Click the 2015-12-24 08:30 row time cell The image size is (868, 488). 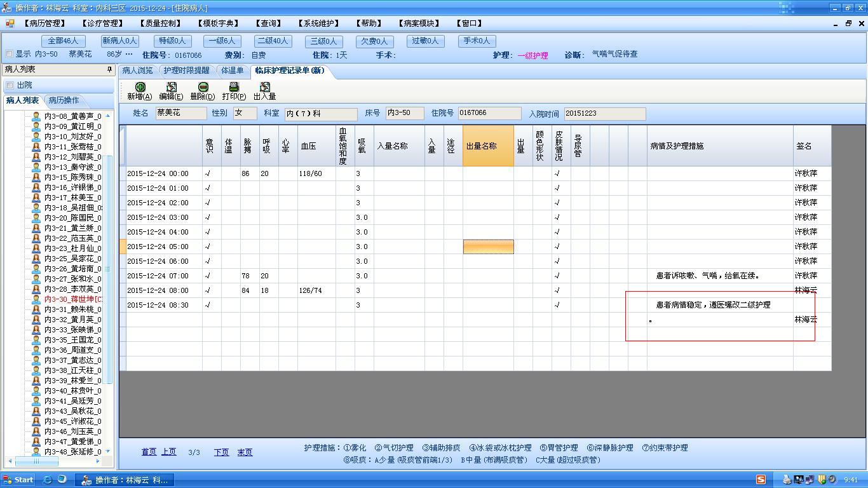pyautogui.click(x=163, y=305)
